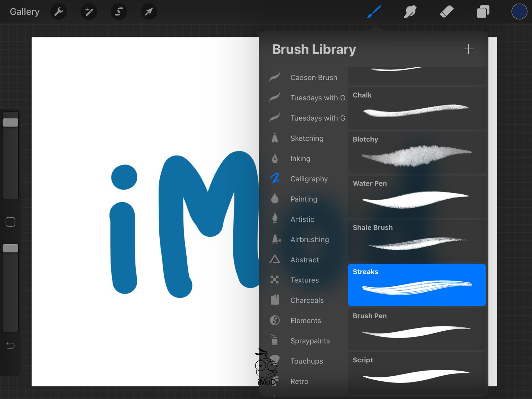Adjust the brush size slider

(10, 122)
